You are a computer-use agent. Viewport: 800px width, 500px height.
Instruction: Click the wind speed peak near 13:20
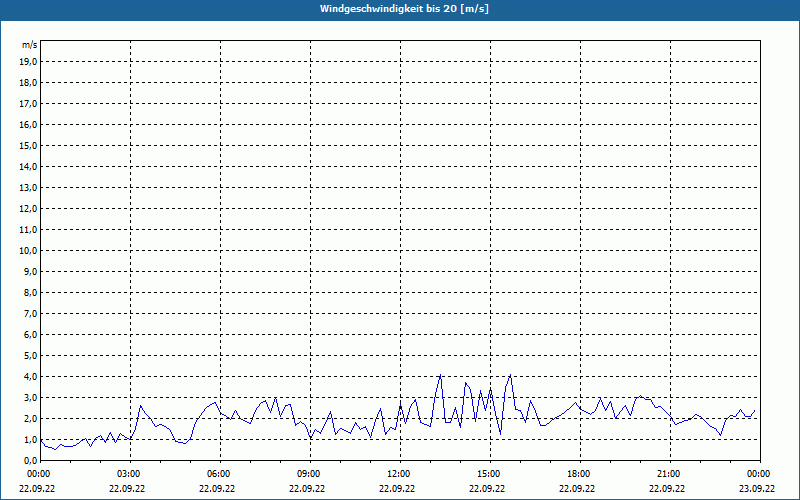tap(440, 376)
